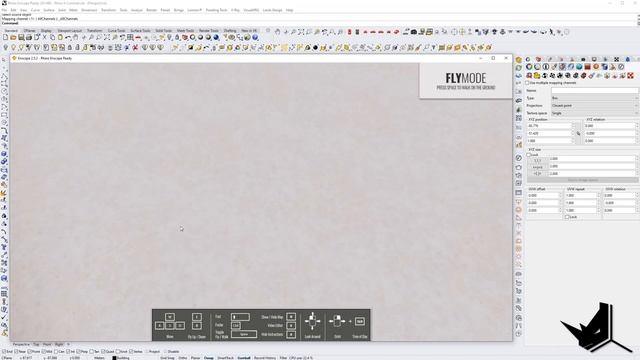640x360 pixels.
Task: Toggle the End osnap checkbox
Action: click(4, 351)
